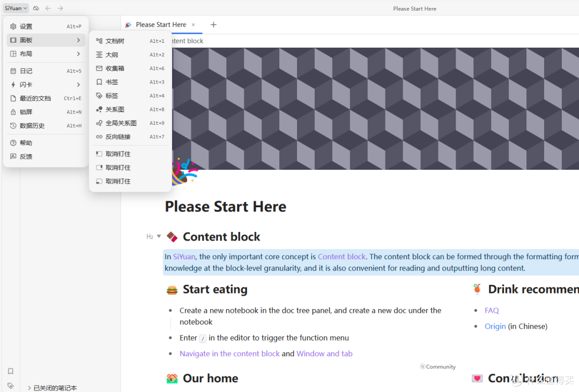Close the Please Start Here tab
Viewport: 579px width, 392px height.
(193, 25)
